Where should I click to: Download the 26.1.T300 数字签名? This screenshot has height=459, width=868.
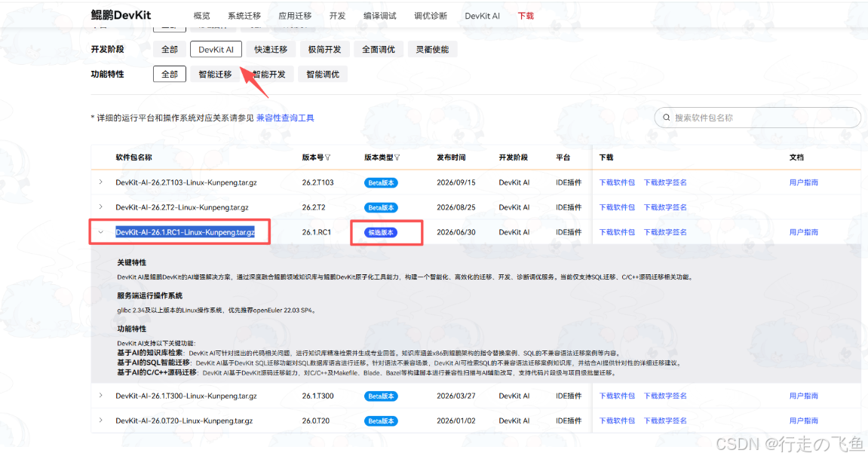(665, 396)
